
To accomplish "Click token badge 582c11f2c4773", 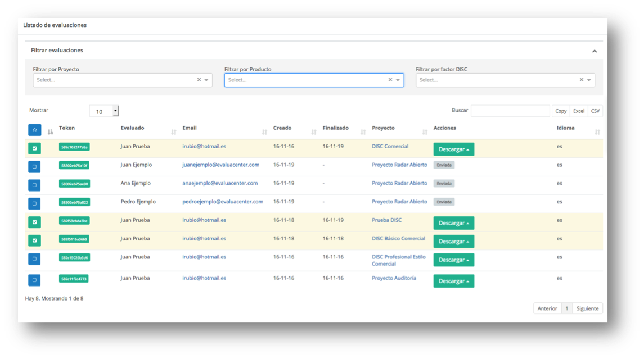I will tap(74, 279).
